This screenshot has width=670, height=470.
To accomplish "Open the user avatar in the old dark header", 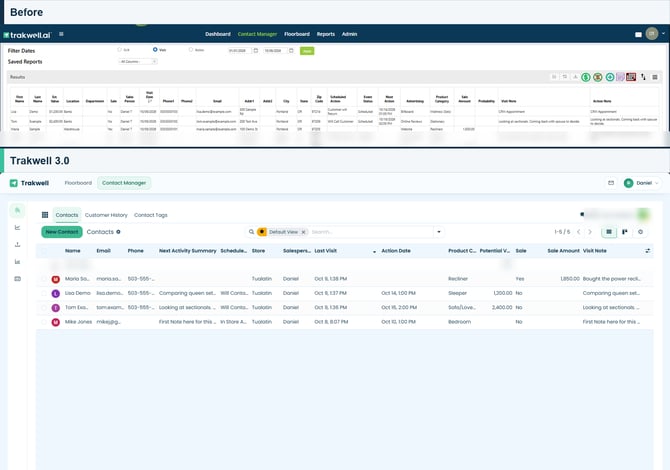I will [652, 34].
